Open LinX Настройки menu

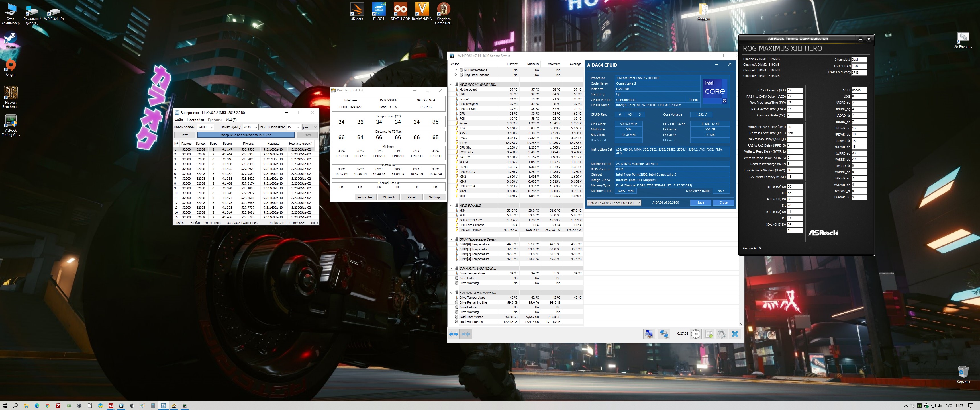(x=195, y=120)
